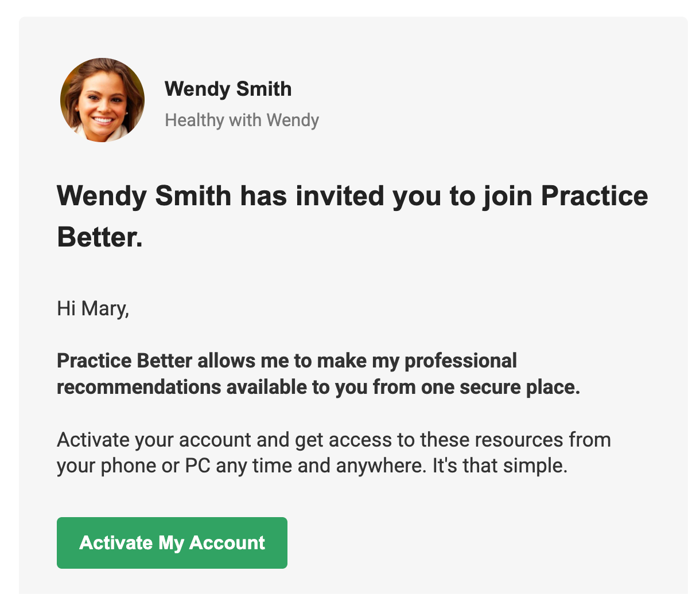Click the bold word "professional"
The width and height of the screenshot is (700, 610).
[x=461, y=361]
